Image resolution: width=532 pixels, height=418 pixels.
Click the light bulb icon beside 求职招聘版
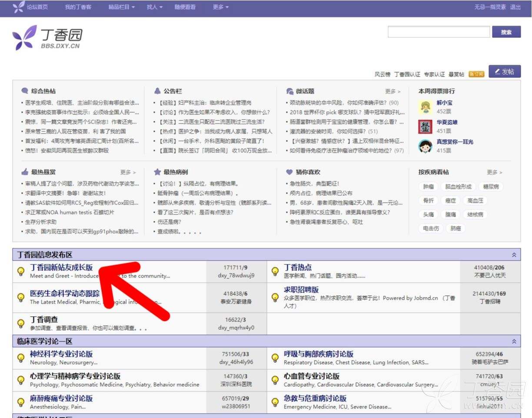click(275, 297)
